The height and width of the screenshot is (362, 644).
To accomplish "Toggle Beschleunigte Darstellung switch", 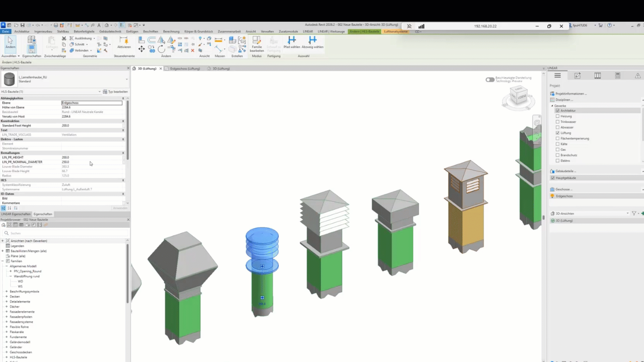I will [490, 79].
